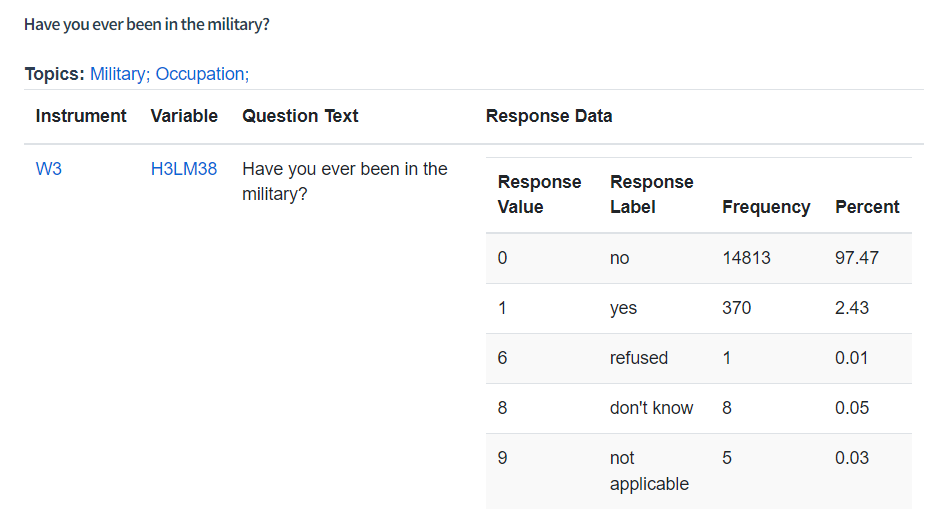The image size is (936, 531).
Task: Click the Frequency column header
Action: (x=766, y=207)
